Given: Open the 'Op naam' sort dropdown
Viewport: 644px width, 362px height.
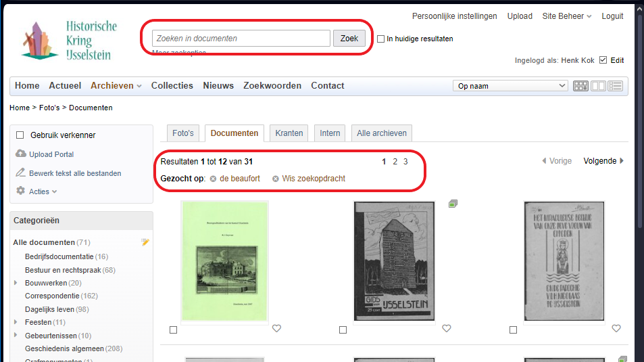Looking at the screenshot, I should click(x=510, y=86).
